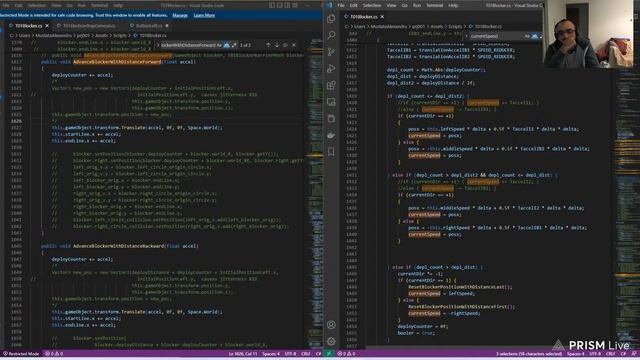Close the find widget in left window
640x360 pixels.
tap(294, 45)
